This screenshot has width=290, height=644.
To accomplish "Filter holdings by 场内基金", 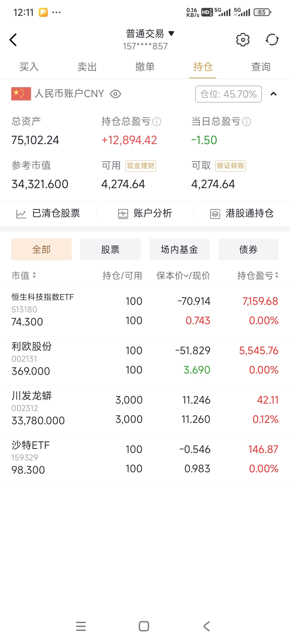I will click(x=179, y=249).
